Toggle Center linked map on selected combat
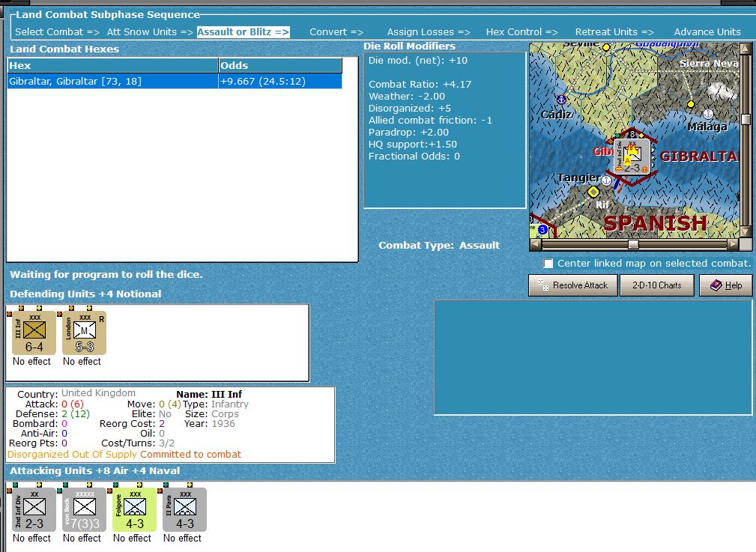 548,263
